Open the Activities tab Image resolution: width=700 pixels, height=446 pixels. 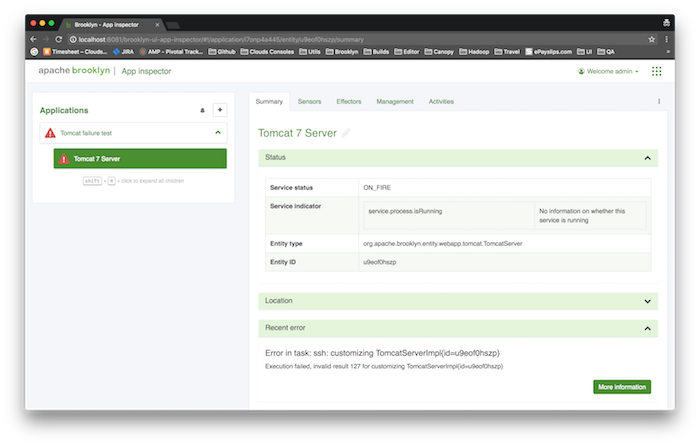(441, 101)
